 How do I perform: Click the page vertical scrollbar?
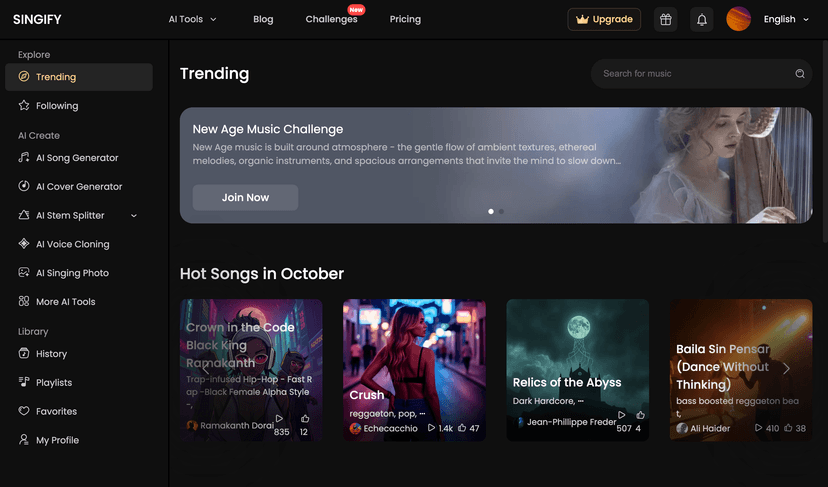[825, 143]
